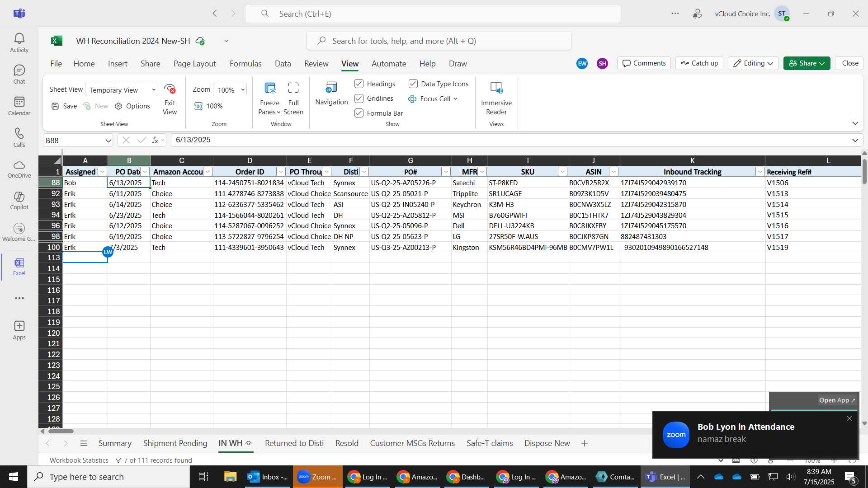Open Zoom from the Windows taskbar
The image size is (868, 488).
(x=318, y=477)
